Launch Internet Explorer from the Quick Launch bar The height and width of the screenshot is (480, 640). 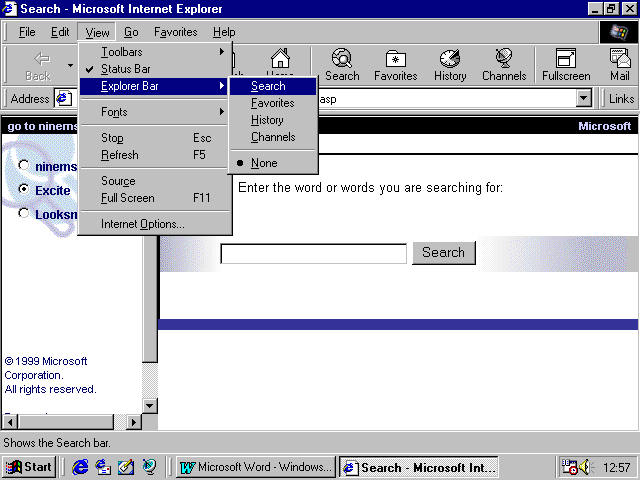point(81,467)
